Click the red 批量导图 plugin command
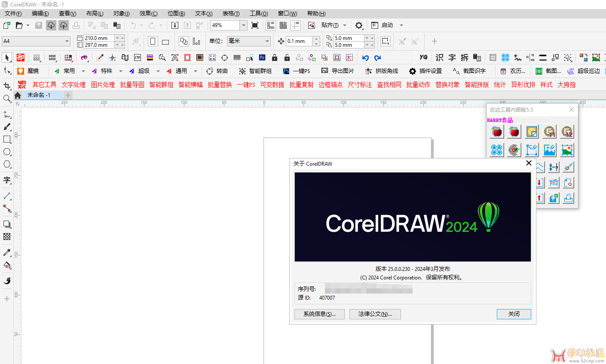 pos(132,85)
